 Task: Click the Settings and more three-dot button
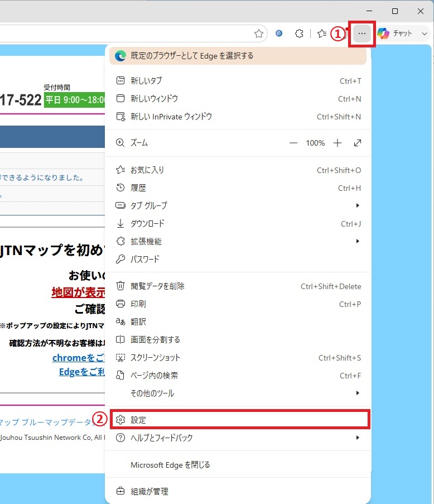[362, 33]
